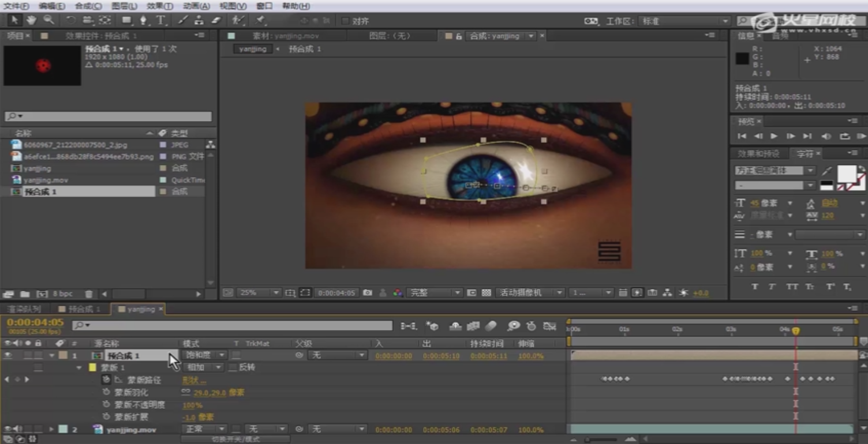Viewport: 868px width, 444px height.
Task: Play the preview with play button
Action: 774,136
